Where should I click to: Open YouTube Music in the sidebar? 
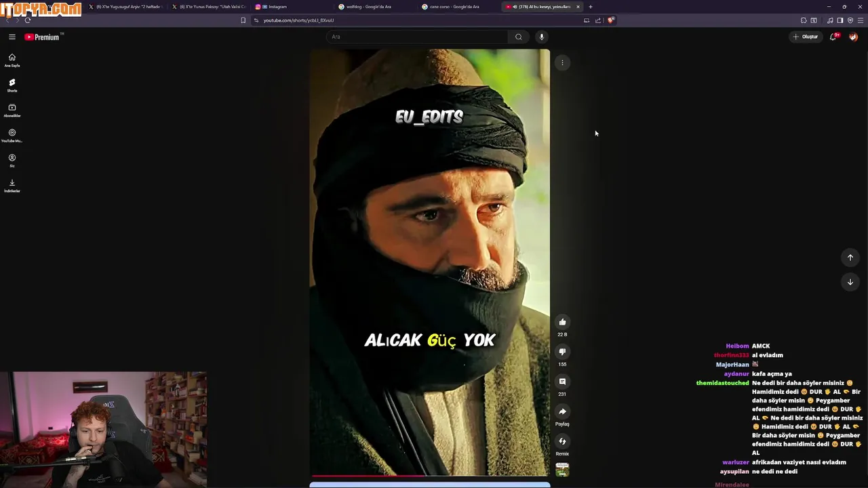pos(12,136)
